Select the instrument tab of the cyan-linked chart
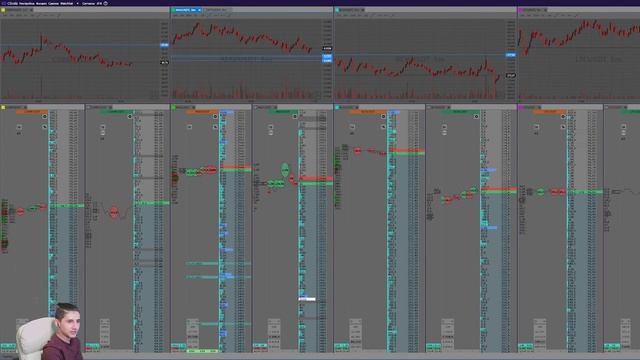The width and height of the screenshot is (640, 360). (352, 10)
